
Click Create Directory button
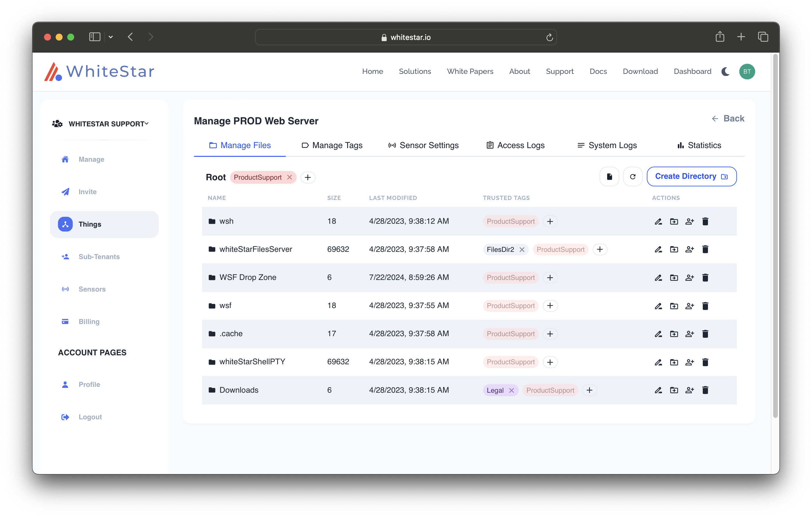[x=691, y=176]
